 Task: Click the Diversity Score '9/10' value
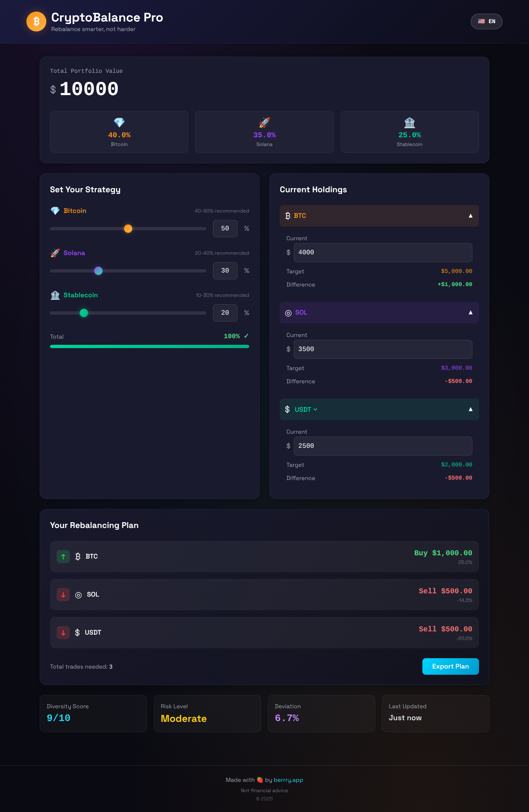pos(59,718)
